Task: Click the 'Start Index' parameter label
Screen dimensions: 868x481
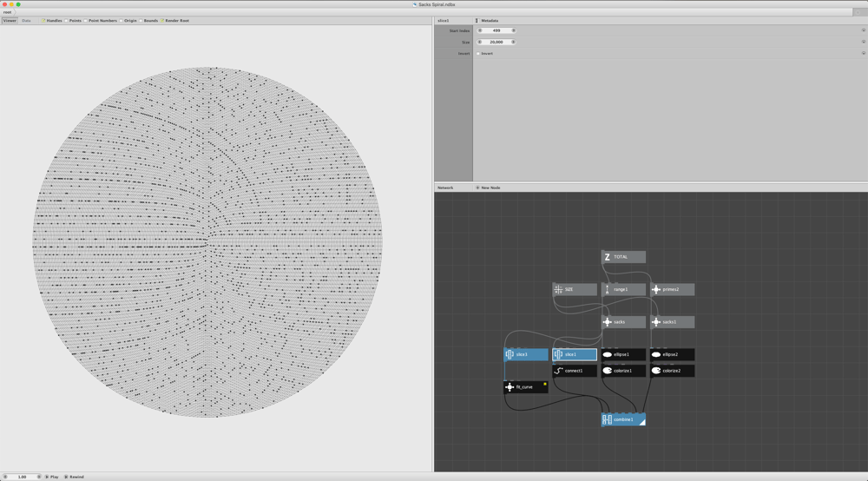Action: (459, 30)
